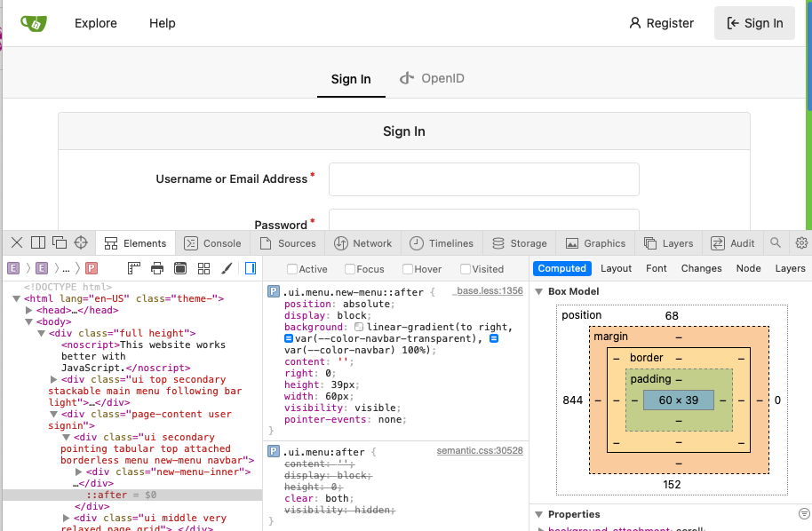812x531 pixels.
Task: Open the base.less:1356 source link
Action: click(490, 291)
